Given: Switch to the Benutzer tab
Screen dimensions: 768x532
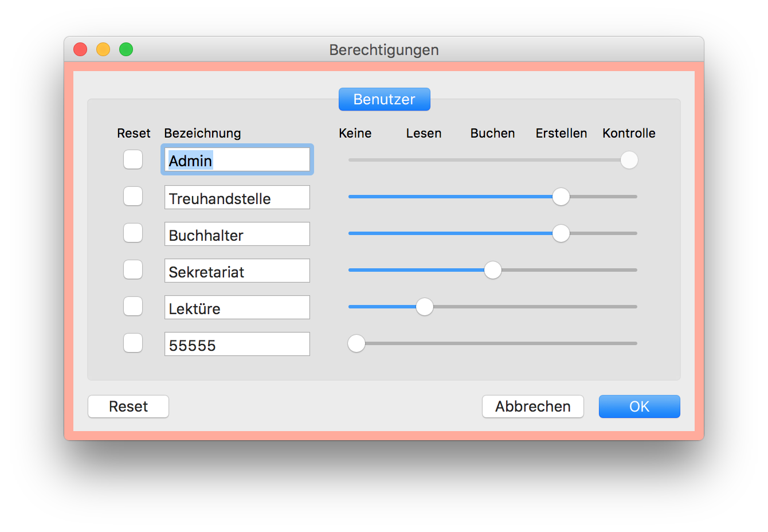Looking at the screenshot, I should 384,99.
